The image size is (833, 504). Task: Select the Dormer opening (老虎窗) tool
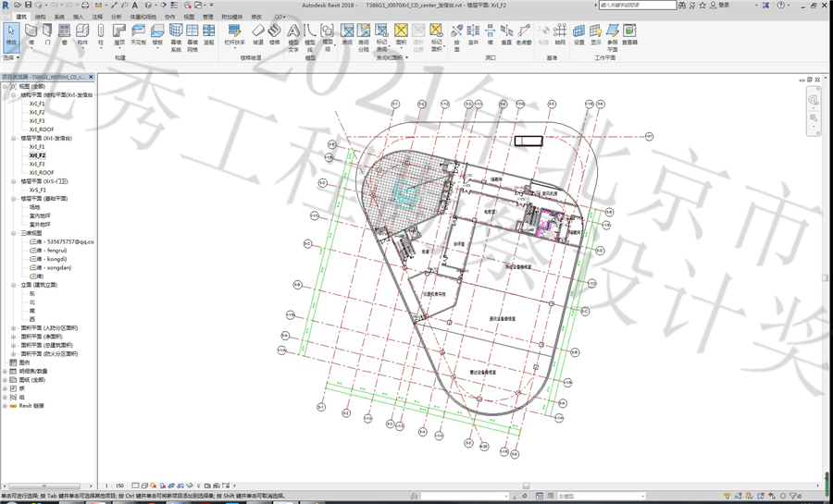click(x=524, y=34)
